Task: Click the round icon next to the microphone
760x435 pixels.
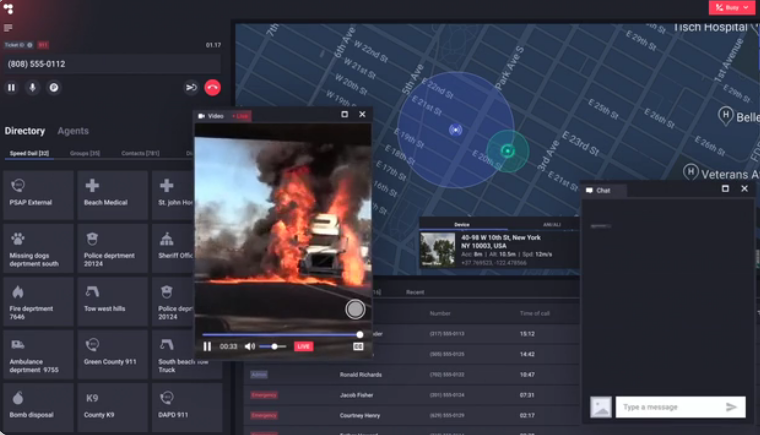Action: point(54,88)
